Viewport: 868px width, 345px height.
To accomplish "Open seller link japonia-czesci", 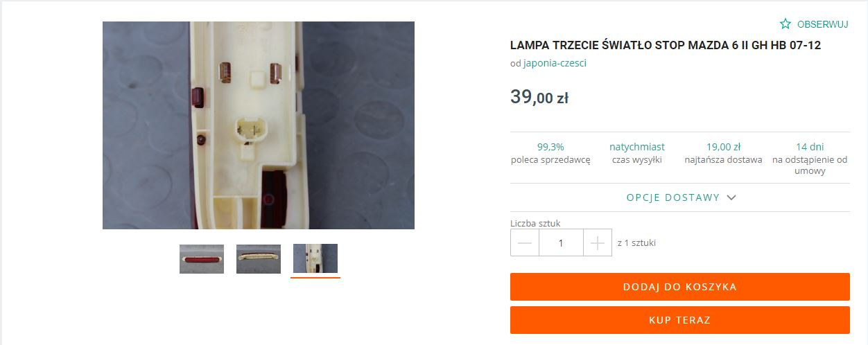I will coord(555,63).
